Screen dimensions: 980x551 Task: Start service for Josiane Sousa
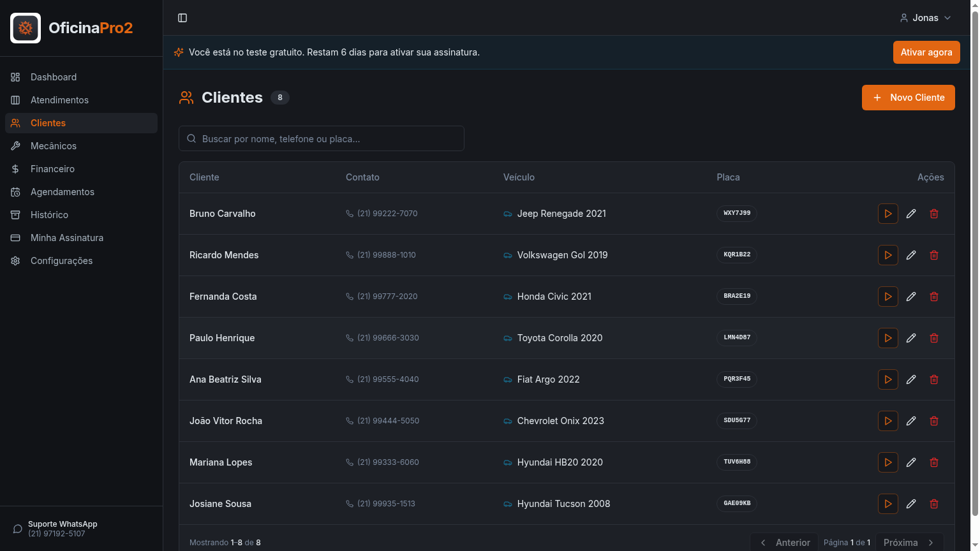pyautogui.click(x=888, y=504)
